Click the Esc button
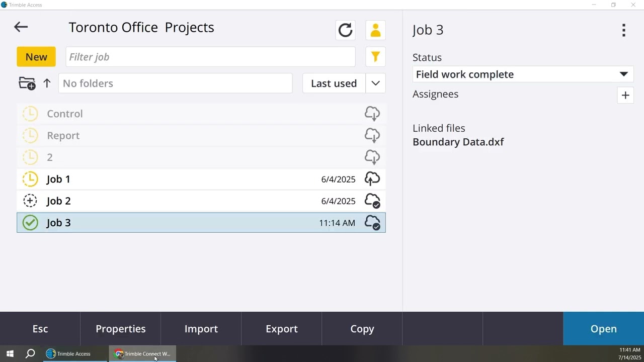Viewport: 644px width, 362px height. pos(40,329)
